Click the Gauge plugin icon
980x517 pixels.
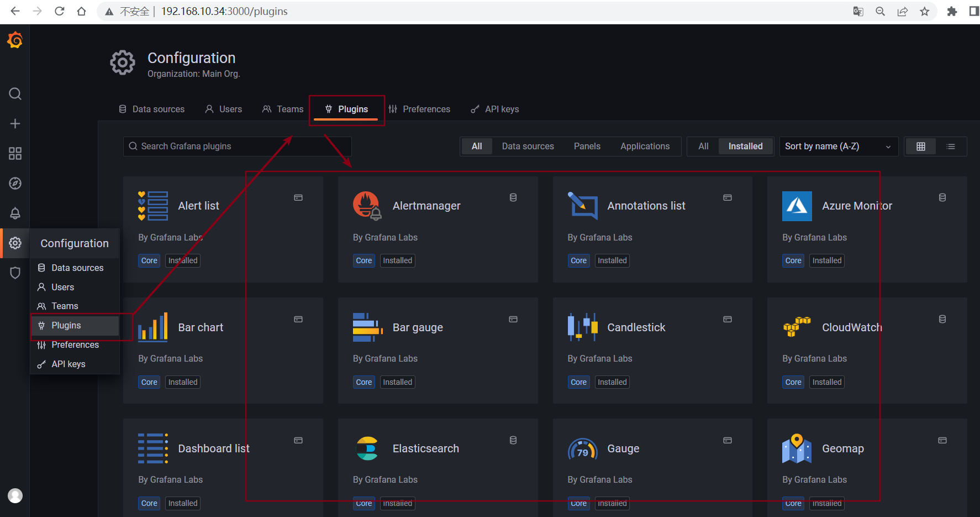[x=582, y=450]
